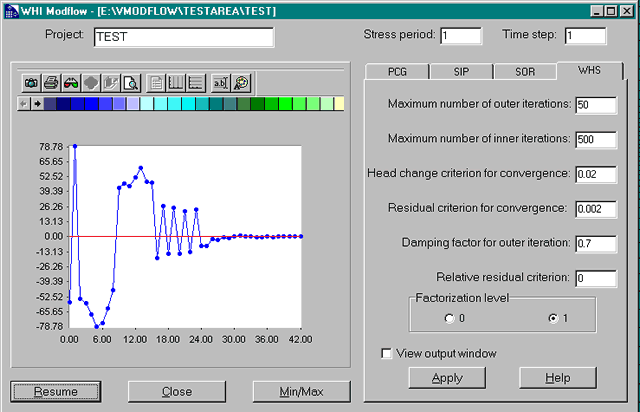This screenshot has width=640, height=412.
Task: Select factorization level 1 radio button
Action: [553, 318]
